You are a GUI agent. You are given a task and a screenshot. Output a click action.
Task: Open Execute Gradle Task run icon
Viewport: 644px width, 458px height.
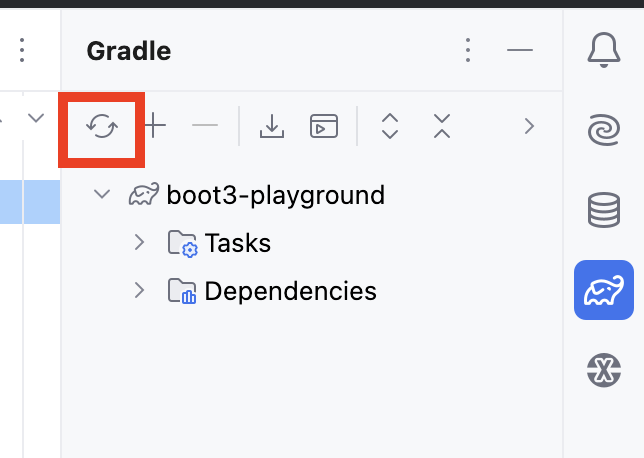(x=324, y=126)
